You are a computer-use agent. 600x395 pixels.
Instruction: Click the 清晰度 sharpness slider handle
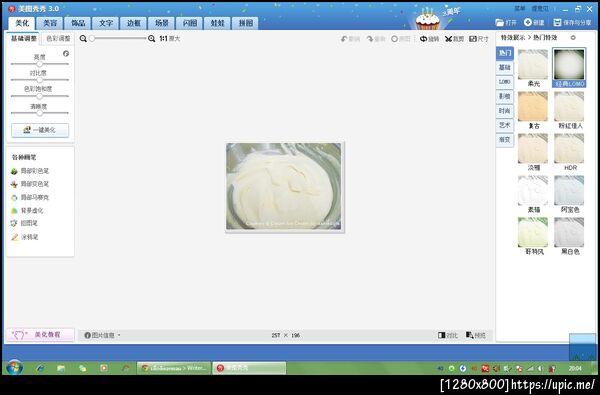pos(39,113)
